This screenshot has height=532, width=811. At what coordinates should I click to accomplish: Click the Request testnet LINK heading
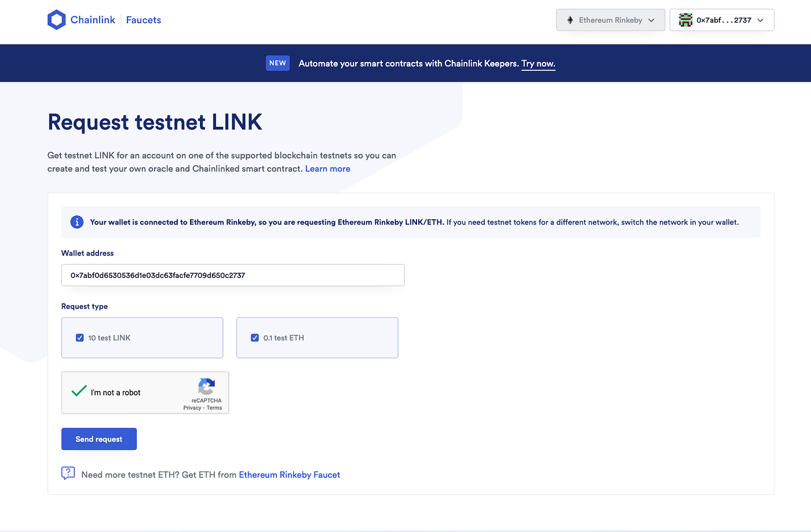155,122
